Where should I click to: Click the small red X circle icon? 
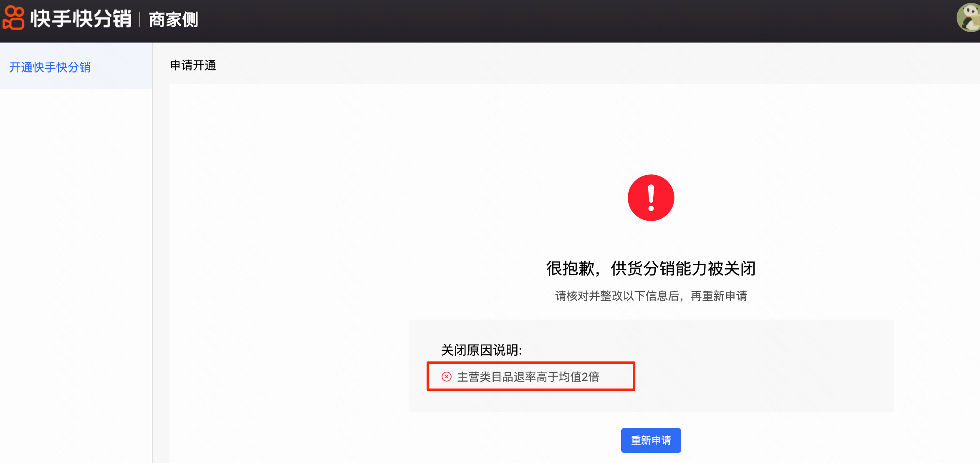point(447,377)
